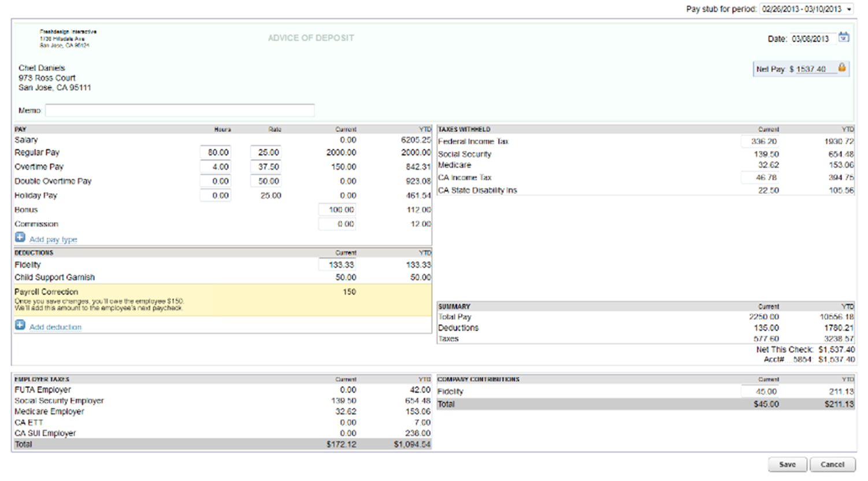This screenshot has width=868, height=481.
Task: Click Child Support Garnish deduction label
Action: (54, 277)
